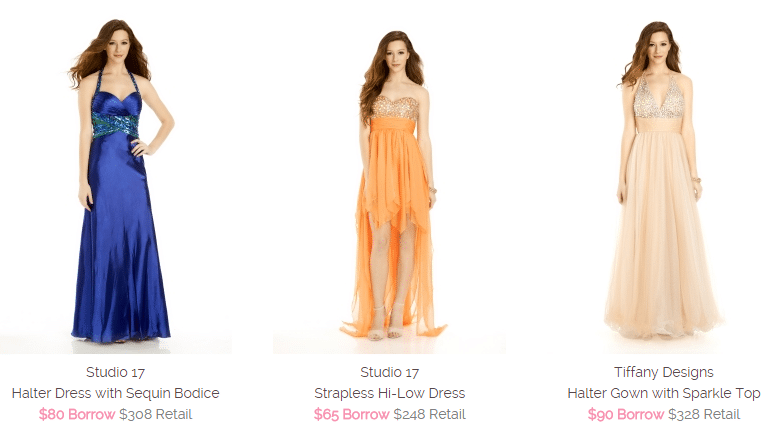
Task: Click the $308 Retail price text
Action: coord(156,415)
